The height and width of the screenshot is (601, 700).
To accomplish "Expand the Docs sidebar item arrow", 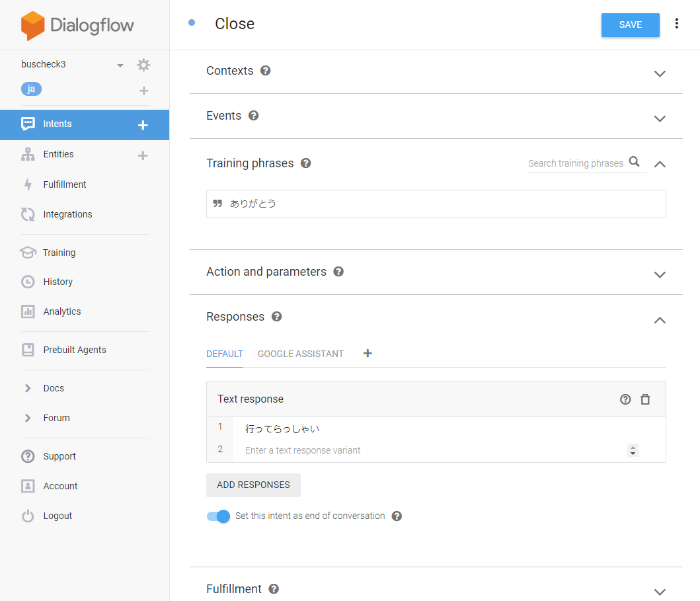I will [28, 388].
